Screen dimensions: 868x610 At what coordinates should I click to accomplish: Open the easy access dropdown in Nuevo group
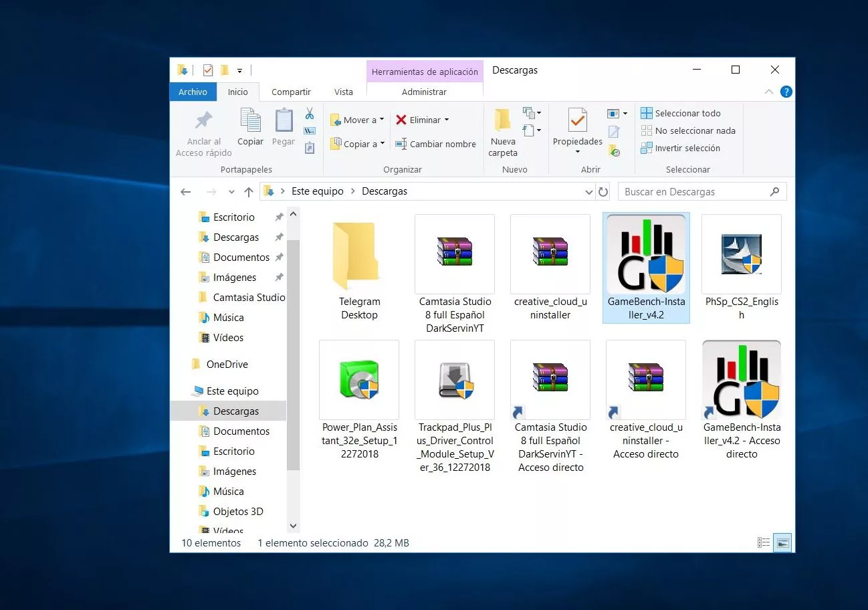tap(532, 130)
